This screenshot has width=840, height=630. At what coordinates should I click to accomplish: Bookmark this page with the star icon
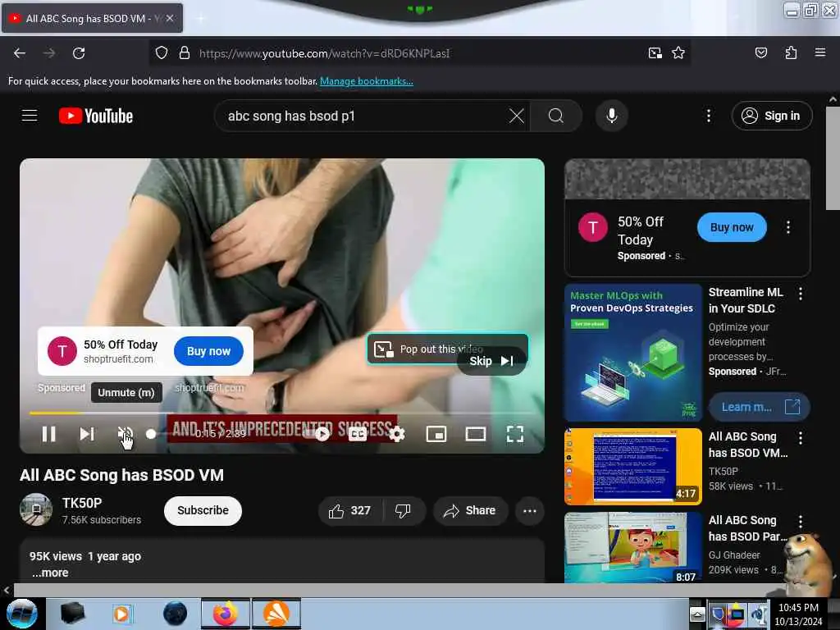click(678, 53)
